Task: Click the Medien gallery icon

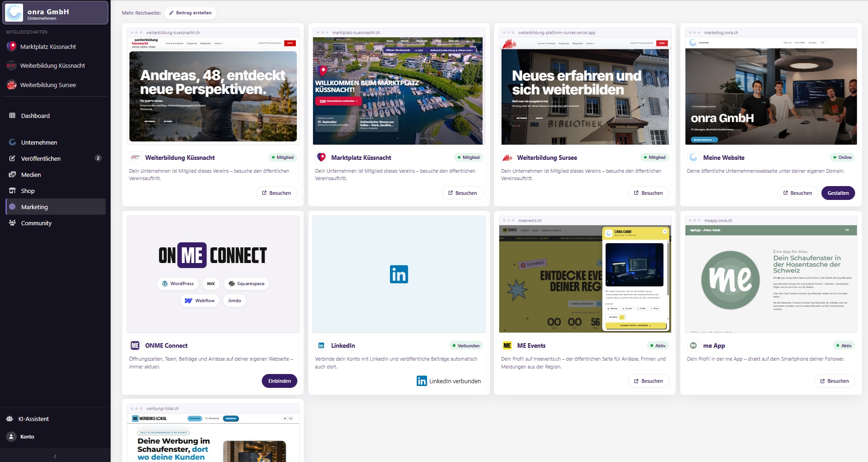Action: pos(12,175)
